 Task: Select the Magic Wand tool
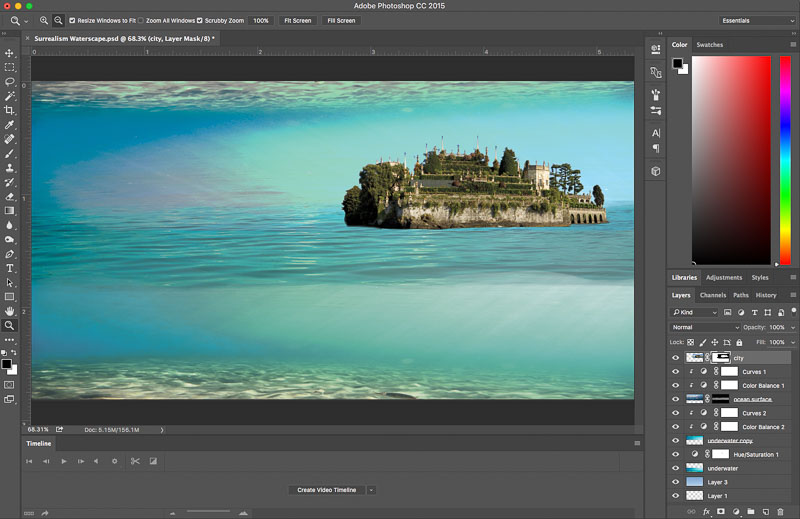click(x=9, y=96)
